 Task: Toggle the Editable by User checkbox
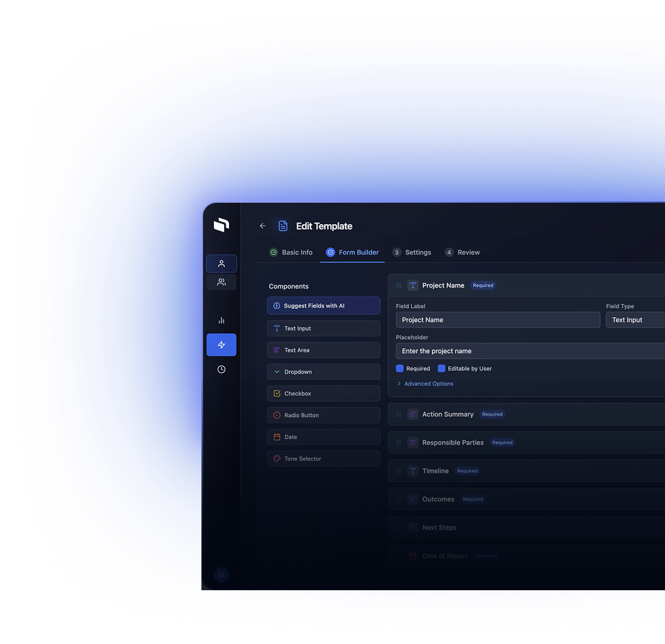441,369
